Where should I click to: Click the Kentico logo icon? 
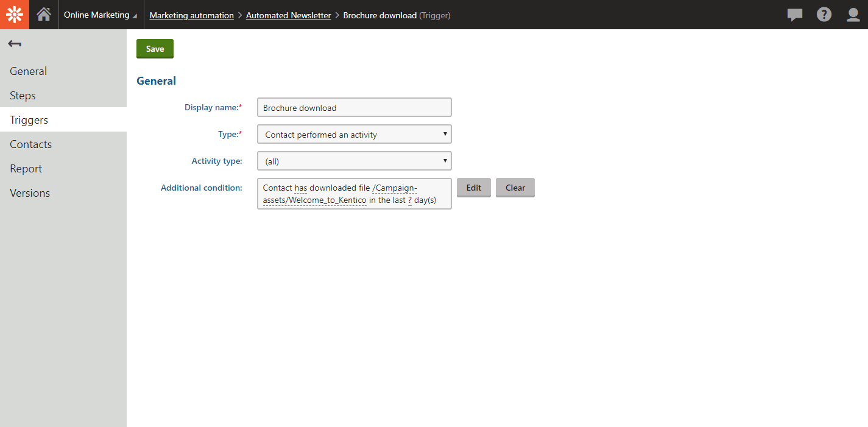point(15,15)
